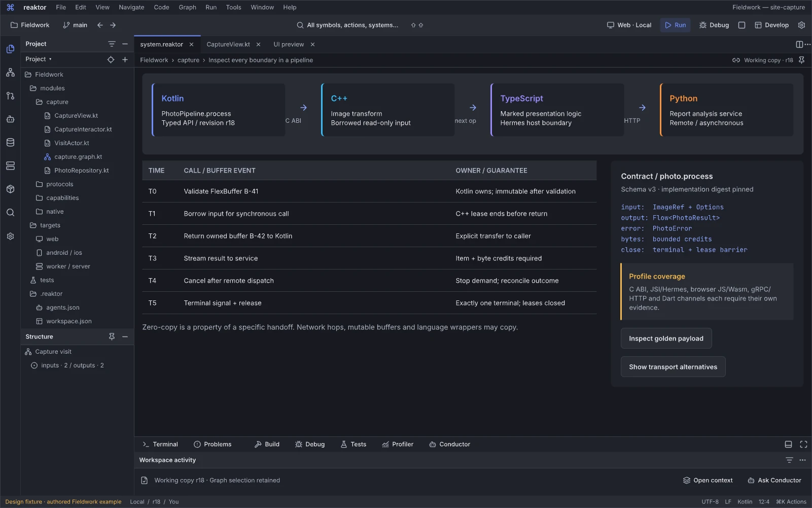Viewport: 812px width, 508px height.
Task: Open the database sidebar icon
Action: pyautogui.click(x=10, y=143)
